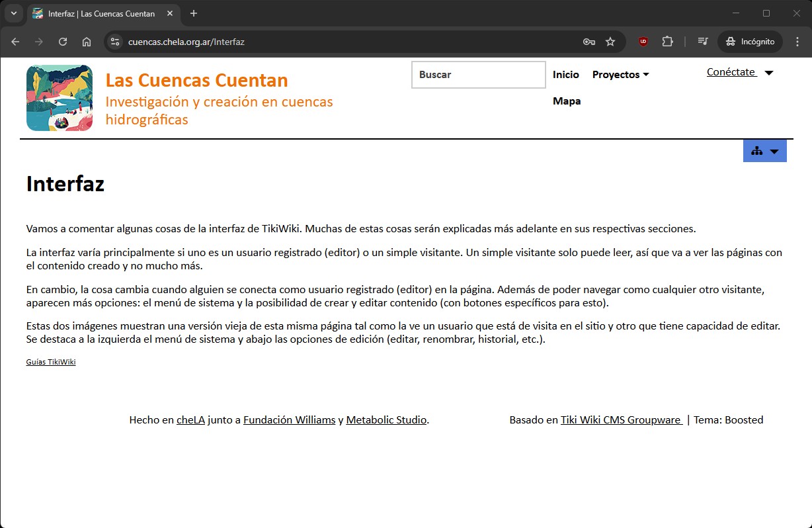Expand the Proyectos dropdown menu
Viewport: 812px width, 528px height.
[620, 75]
